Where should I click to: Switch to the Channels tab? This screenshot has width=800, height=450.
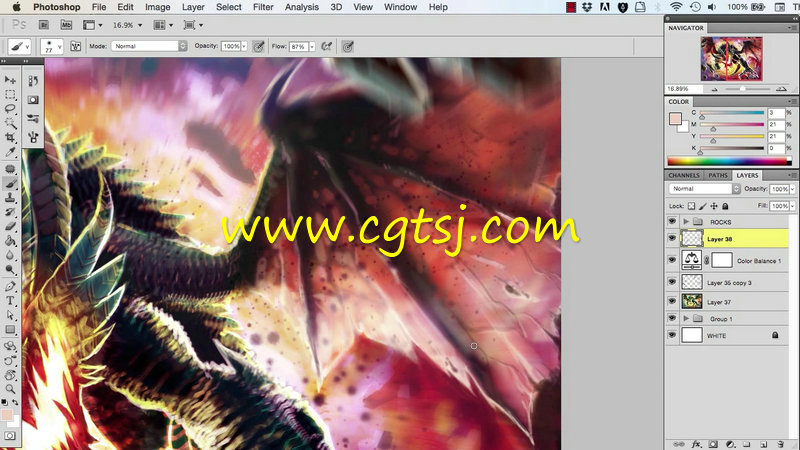(684, 175)
